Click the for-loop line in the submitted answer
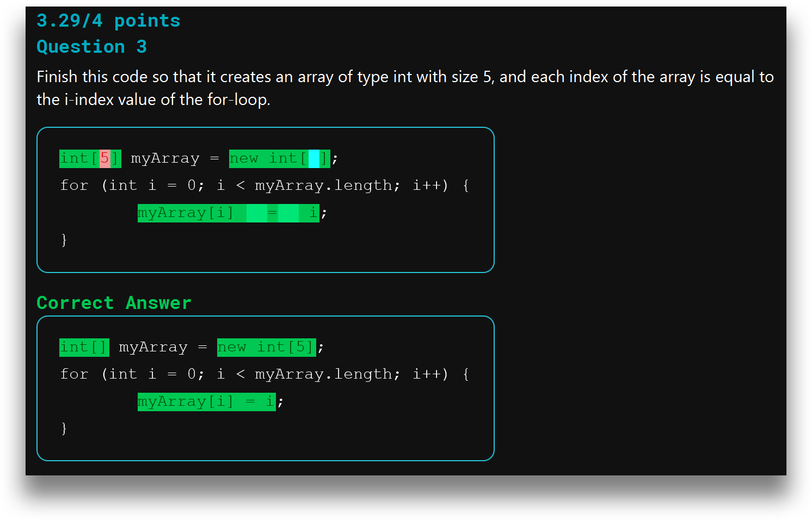 click(264, 185)
